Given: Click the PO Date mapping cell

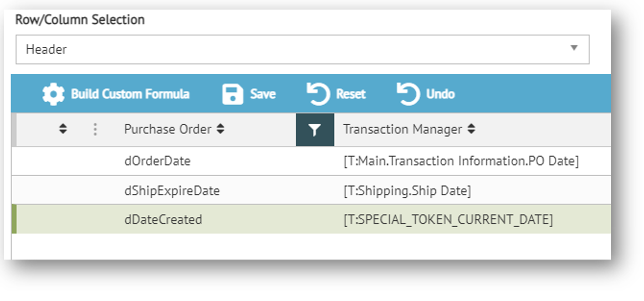Looking at the screenshot, I should click(461, 161).
